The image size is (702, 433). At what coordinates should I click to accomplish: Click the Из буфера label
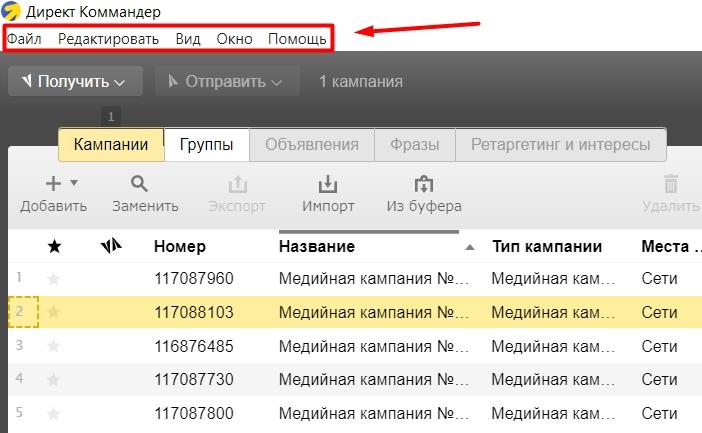pyautogui.click(x=424, y=206)
